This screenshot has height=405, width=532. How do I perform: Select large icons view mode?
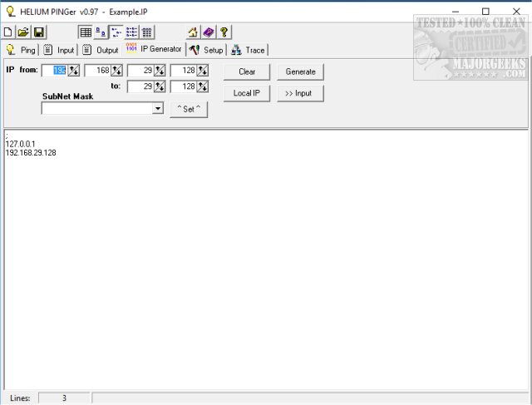(x=101, y=32)
